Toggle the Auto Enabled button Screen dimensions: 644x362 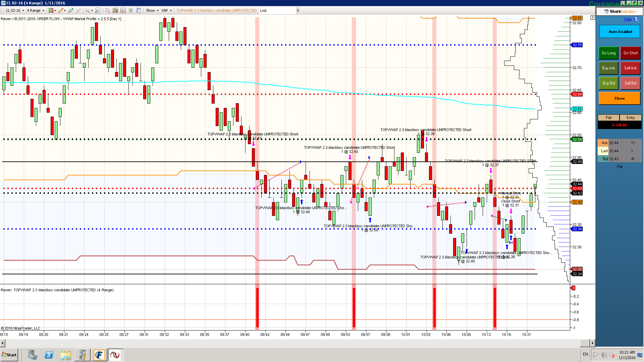pos(620,32)
